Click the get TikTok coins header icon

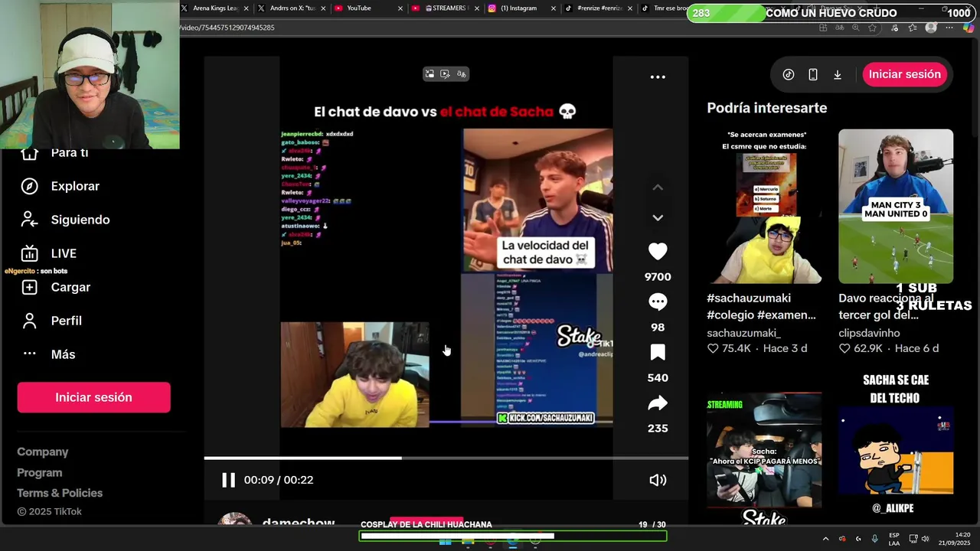point(789,74)
